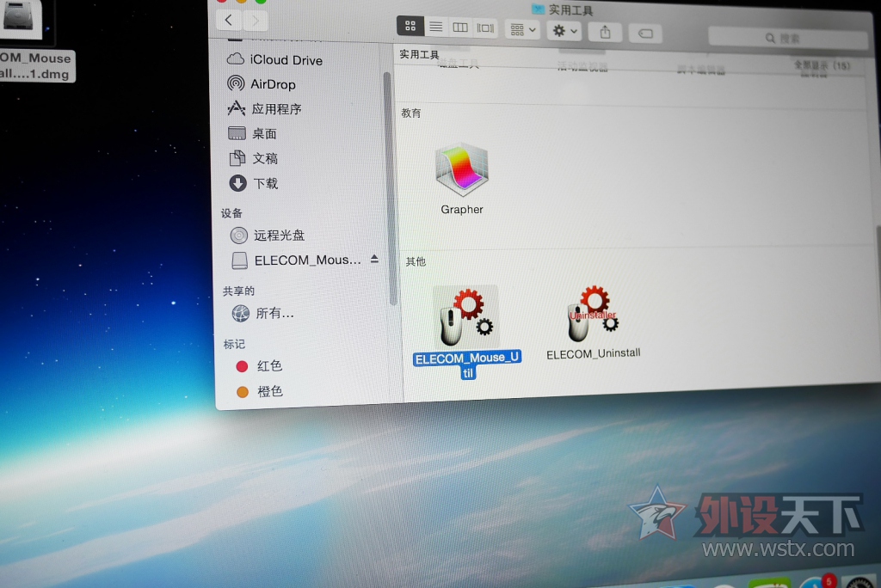Click the 全部显示 (15) link
The width and height of the screenshot is (881, 588).
point(822,65)
